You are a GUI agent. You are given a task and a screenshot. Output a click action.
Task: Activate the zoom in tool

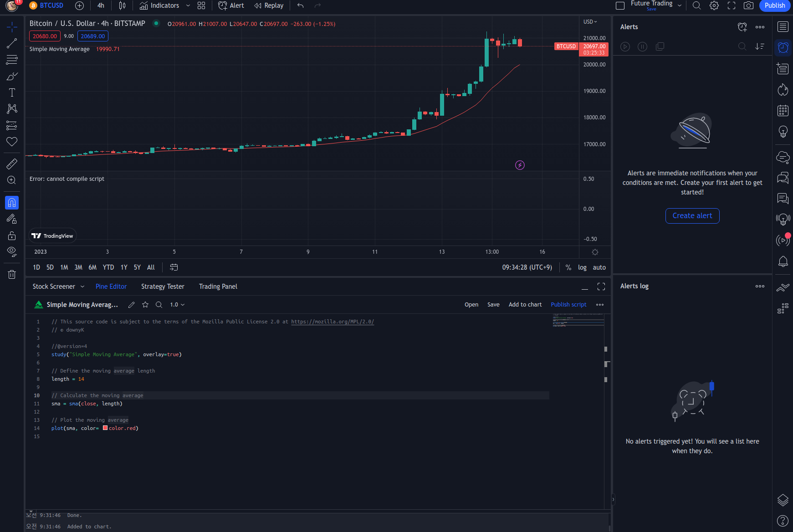click(x=12, y=180)
